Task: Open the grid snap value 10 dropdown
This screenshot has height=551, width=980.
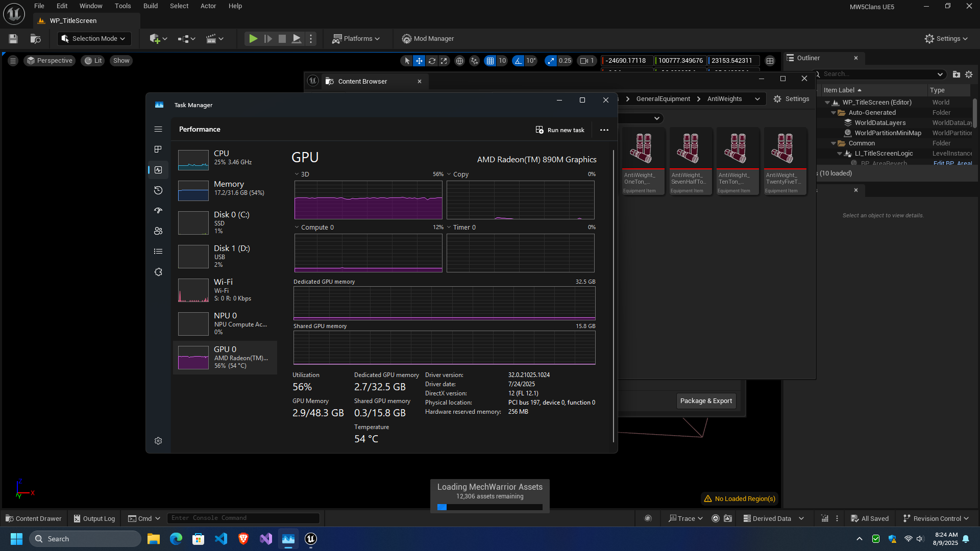Action: 502,61
